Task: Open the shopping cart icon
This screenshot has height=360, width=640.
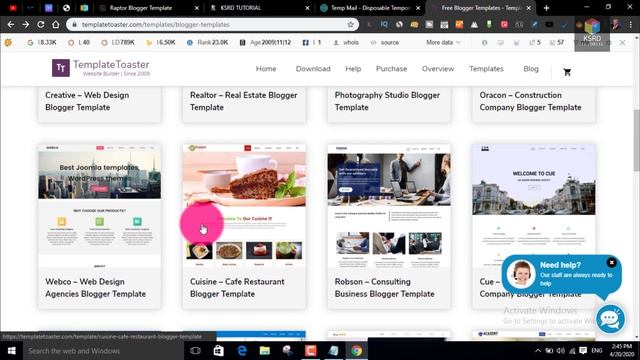Action: click(567, 72)
